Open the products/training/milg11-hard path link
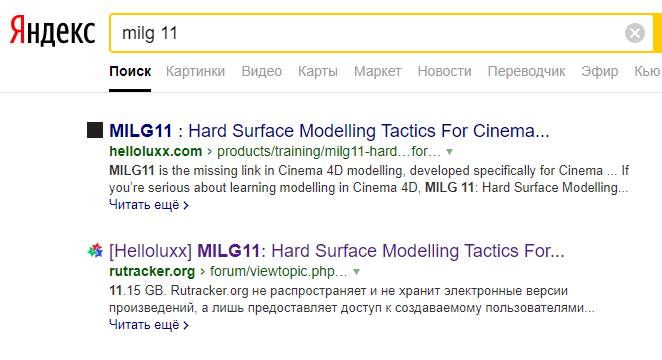662x360 pixels. [x=328, y=151]
